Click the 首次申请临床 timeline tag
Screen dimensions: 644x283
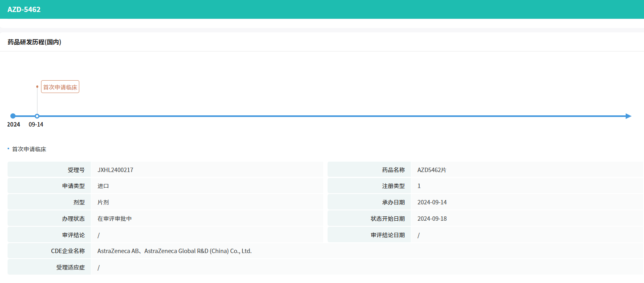[60, 87]
